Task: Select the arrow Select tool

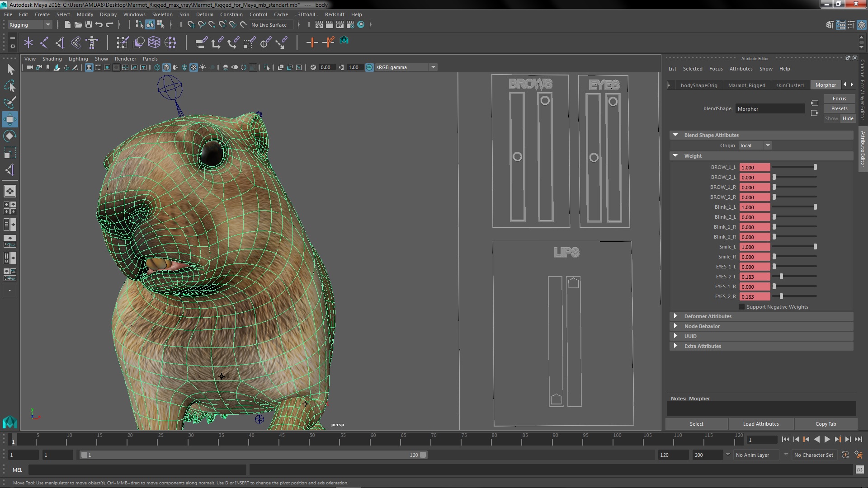Action: tap(10, 69)
